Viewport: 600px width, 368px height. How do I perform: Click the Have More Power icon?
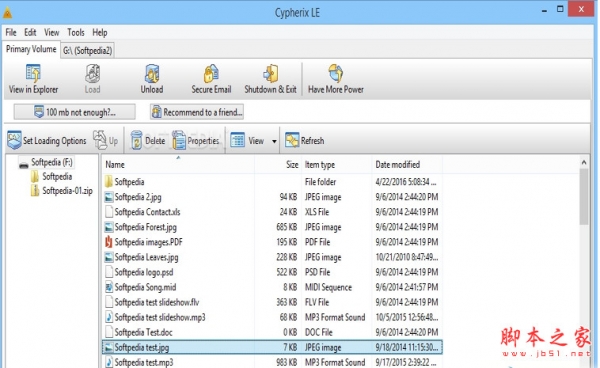(x=336, y=73)
